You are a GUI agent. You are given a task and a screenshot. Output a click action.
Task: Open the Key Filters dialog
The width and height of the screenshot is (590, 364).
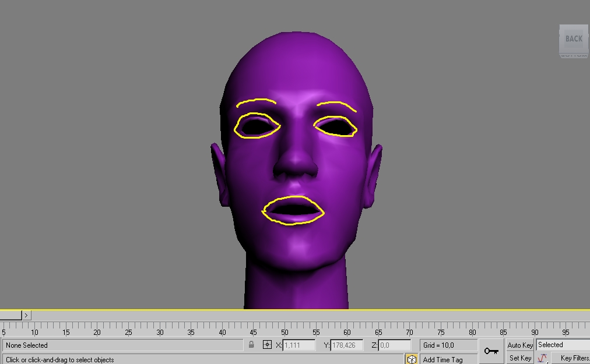point(571,358)
